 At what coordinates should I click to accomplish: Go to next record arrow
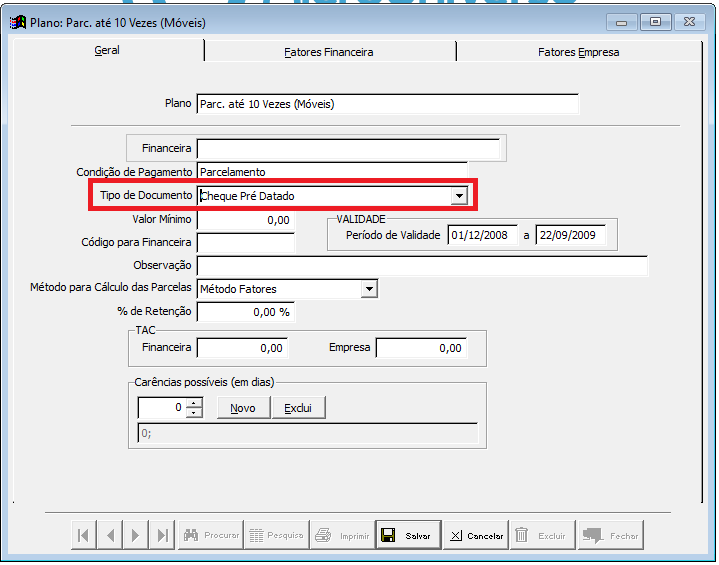[x=136, y=536]
